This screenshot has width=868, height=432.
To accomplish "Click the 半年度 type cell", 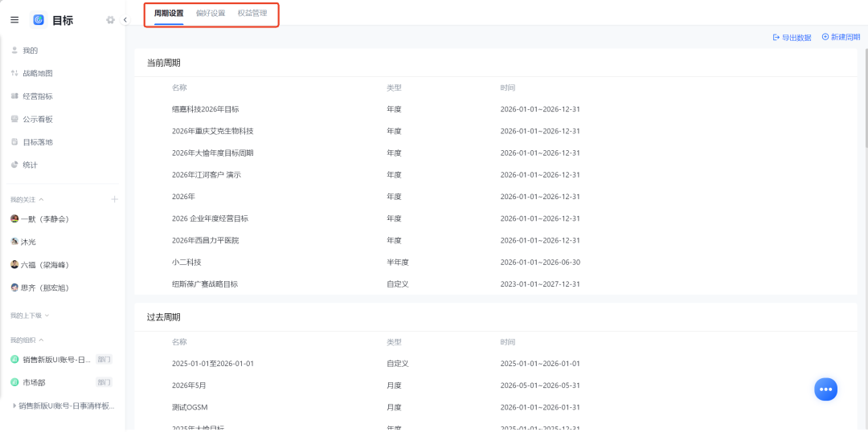I will [x=398, y=263].
